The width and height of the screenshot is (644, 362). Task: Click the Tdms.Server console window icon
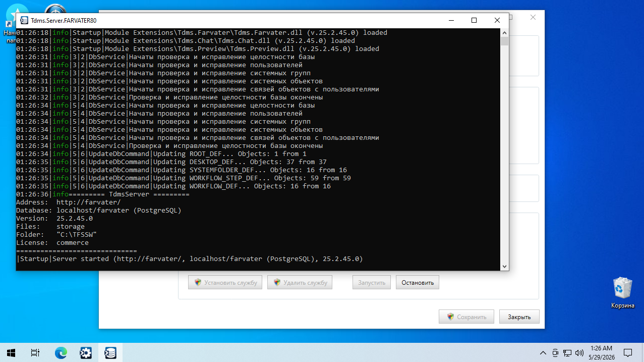[24, 21]
